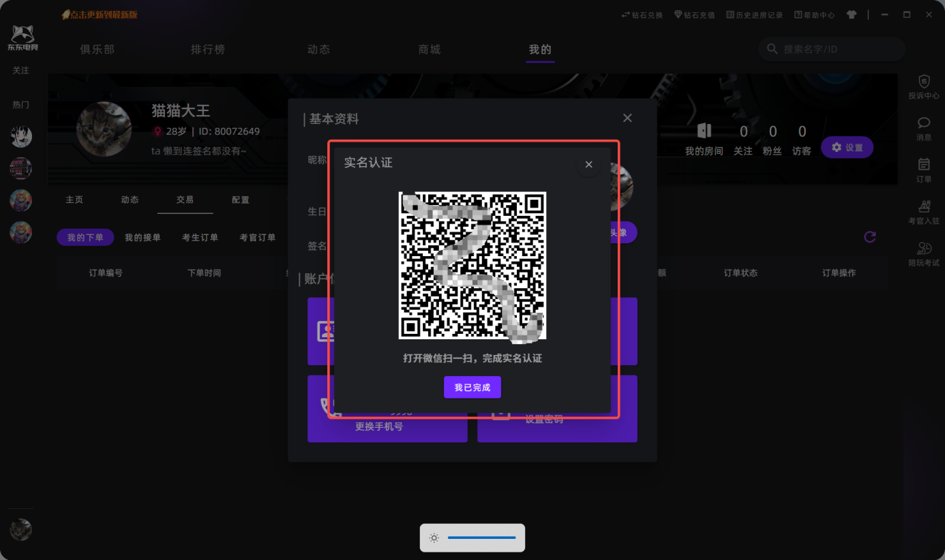The width and height of the screenshot is (945, 560).
Task: Click the 更换手机号 card
Action: pyautogui.click(x=387, y=409)
